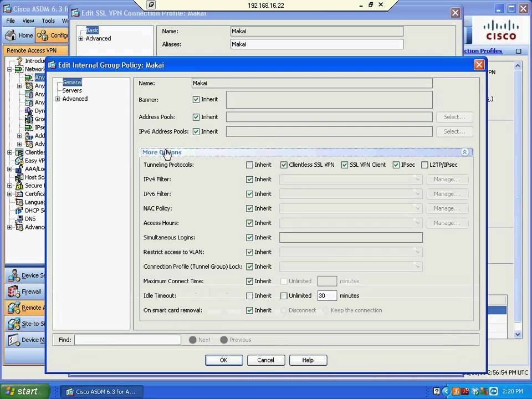The width and height of the screenshot is (532, 399).
Task: Select General in Group Policy tree
Action: pyautogui.click(x=72, y=82)
